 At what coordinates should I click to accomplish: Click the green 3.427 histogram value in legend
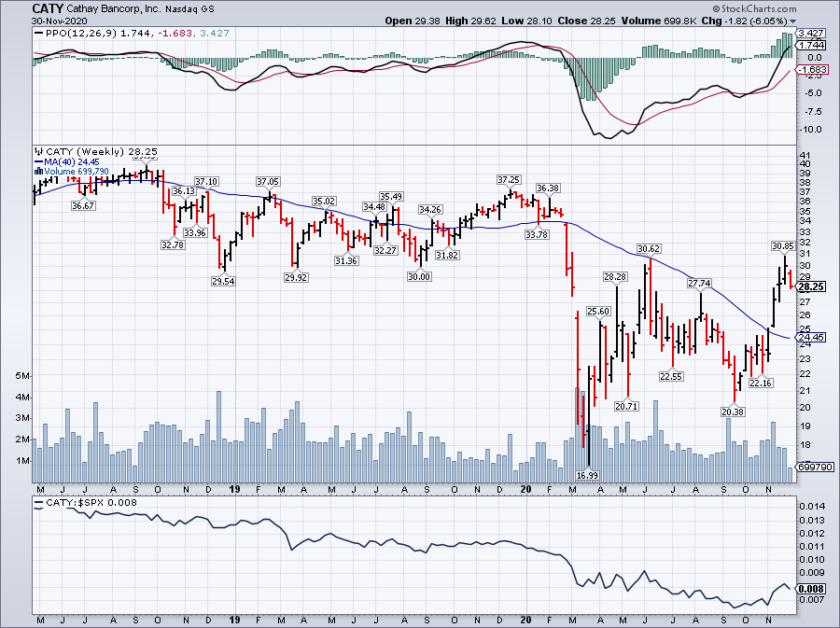coord(215,34)
